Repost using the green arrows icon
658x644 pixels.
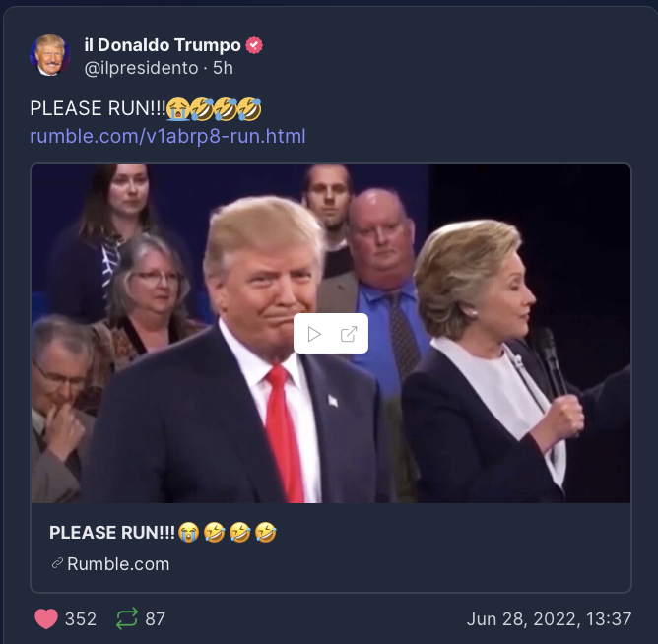pyautogui.click(x=127, y=618)
